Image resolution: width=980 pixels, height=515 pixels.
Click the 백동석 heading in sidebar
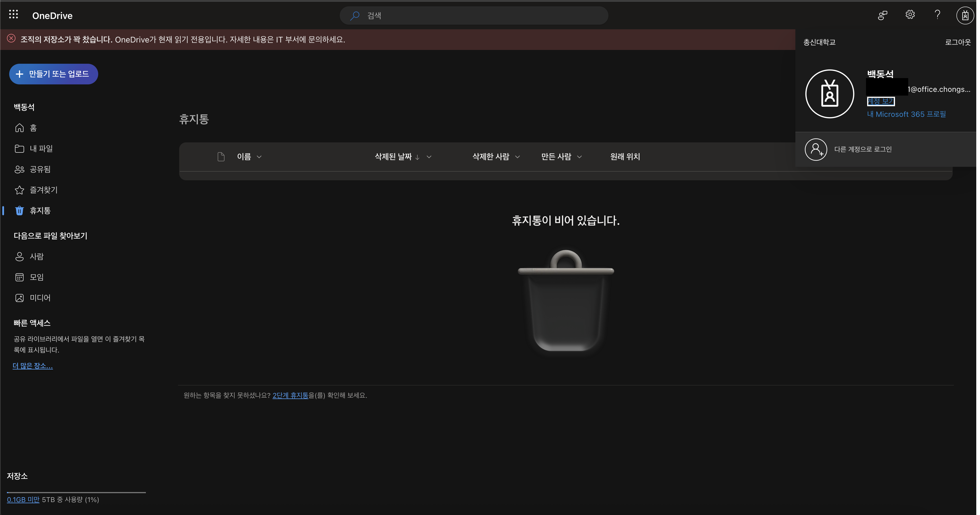(24, 107)
